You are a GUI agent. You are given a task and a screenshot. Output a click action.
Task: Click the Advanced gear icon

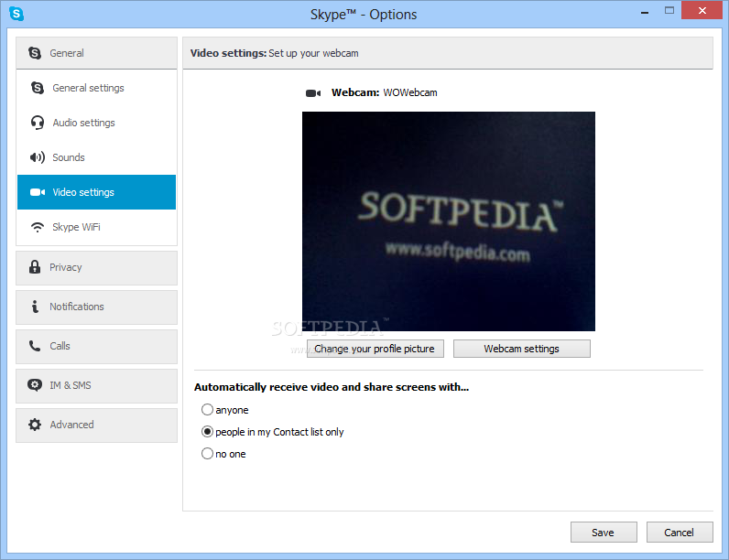[x=35, y=425]
